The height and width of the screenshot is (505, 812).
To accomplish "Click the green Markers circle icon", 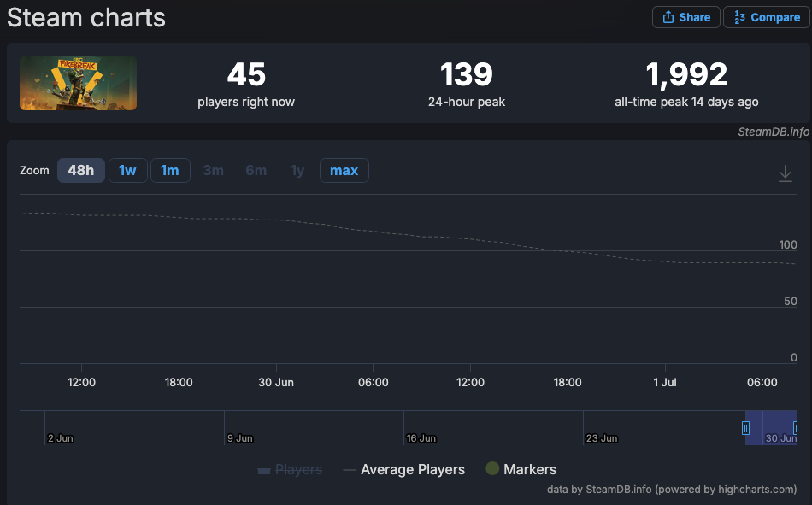I will click(x=492, y=468).
